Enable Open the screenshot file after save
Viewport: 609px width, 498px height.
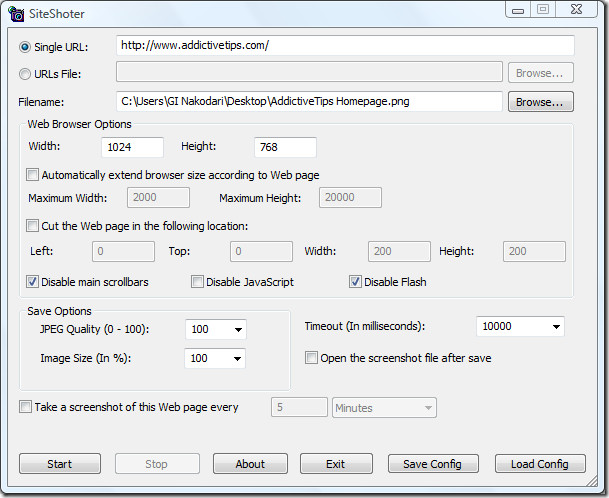tap(311, 357)
